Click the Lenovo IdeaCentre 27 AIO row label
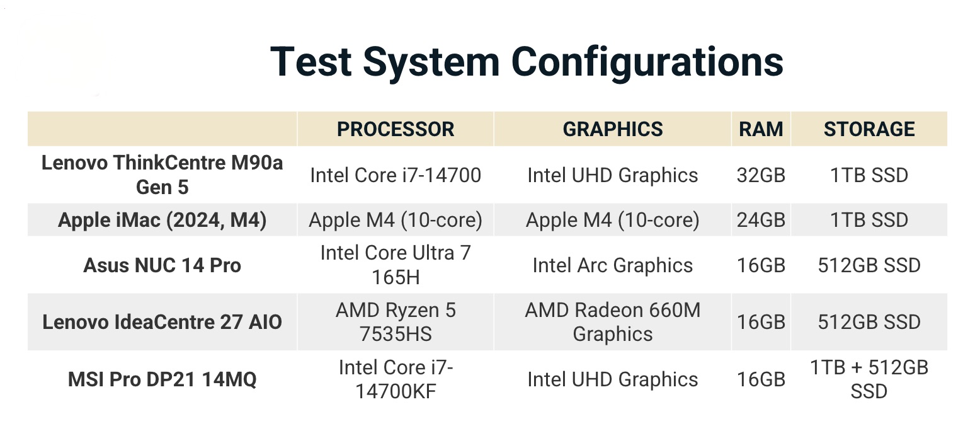980x426 pixels. [x=162, y=322]
